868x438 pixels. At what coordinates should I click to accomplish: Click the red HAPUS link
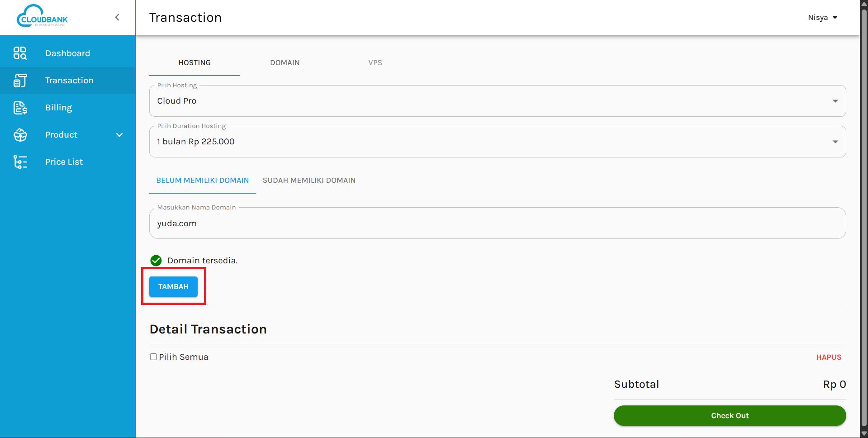tap(829, 357)
